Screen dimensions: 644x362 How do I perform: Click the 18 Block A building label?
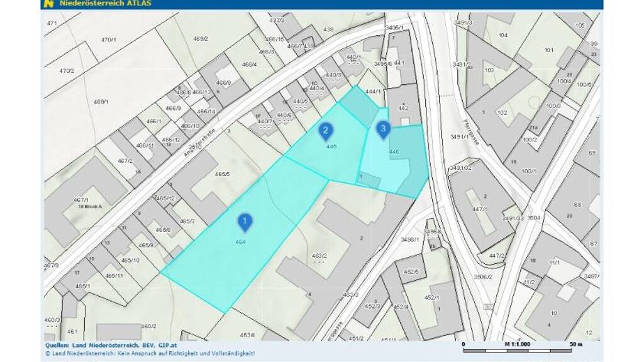pyautogui.click(x=90, y=206)
